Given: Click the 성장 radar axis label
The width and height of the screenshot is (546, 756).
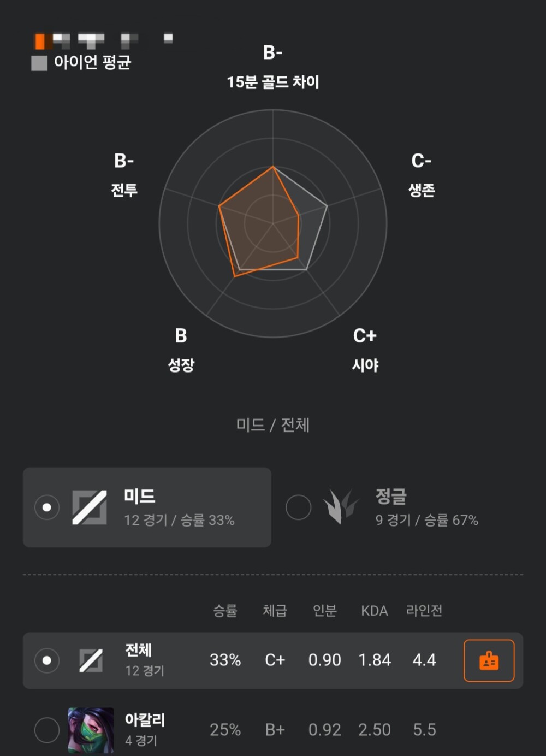Looking at the screenshot, I should 181,365.
